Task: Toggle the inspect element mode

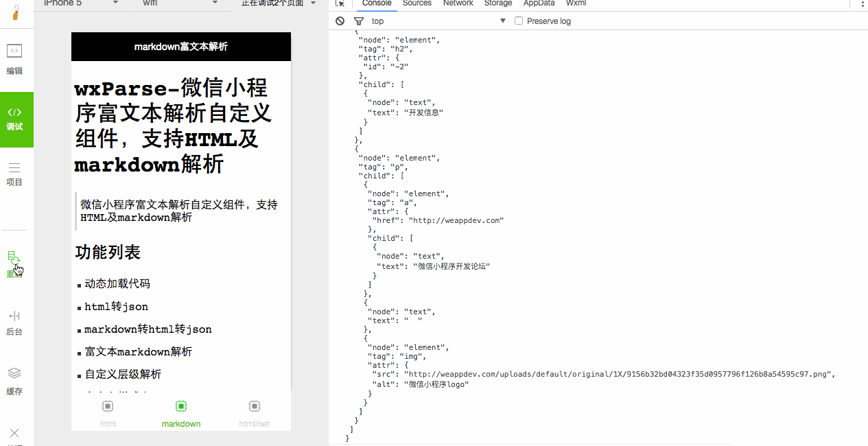Action: click(340, 3)
